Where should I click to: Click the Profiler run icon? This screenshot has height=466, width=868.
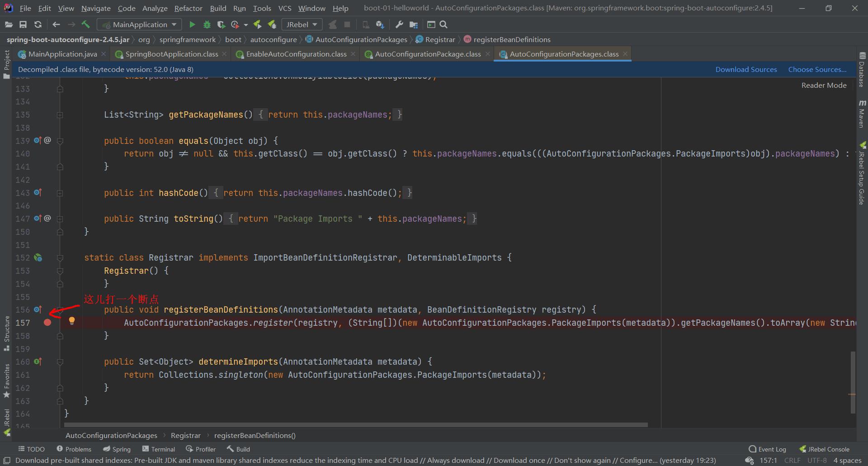pos(235,24)
